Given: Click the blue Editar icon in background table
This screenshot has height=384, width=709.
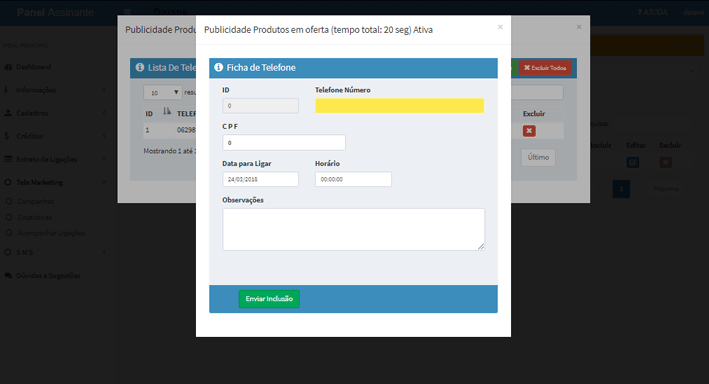Looking at the screenshot, I should [633, 162].
